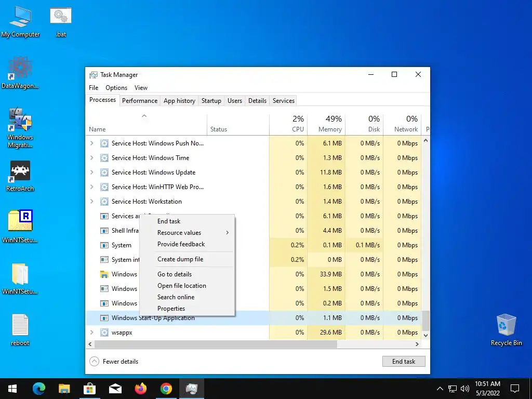Open the taskbar clock showing 10:51 AM
532x399 pixels.
pos(487,389)
